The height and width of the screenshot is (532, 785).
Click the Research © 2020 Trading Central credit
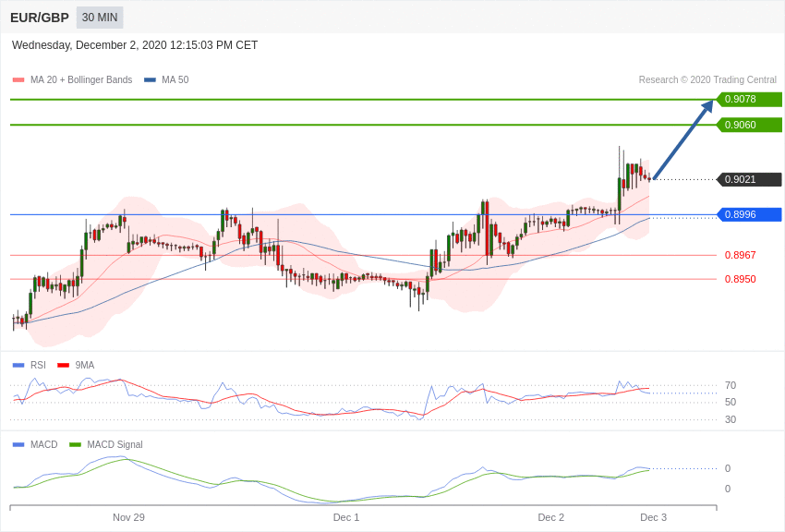[x=707, y=79]
